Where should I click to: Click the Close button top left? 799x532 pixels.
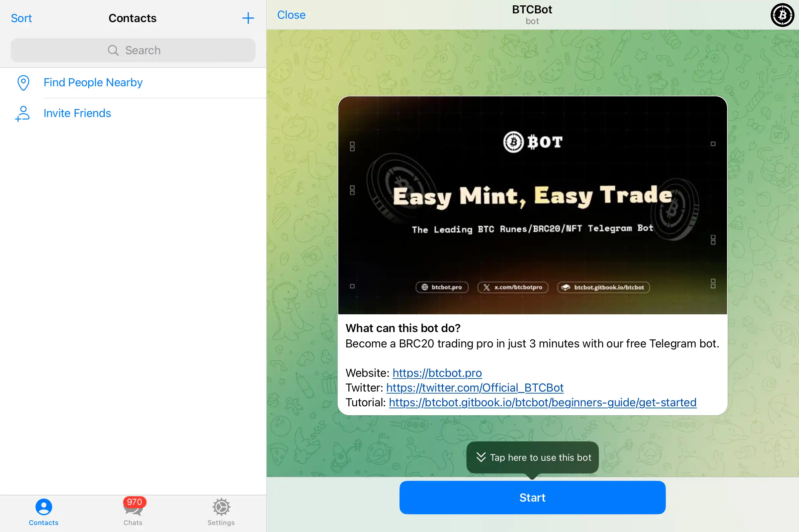coord(292,14)
